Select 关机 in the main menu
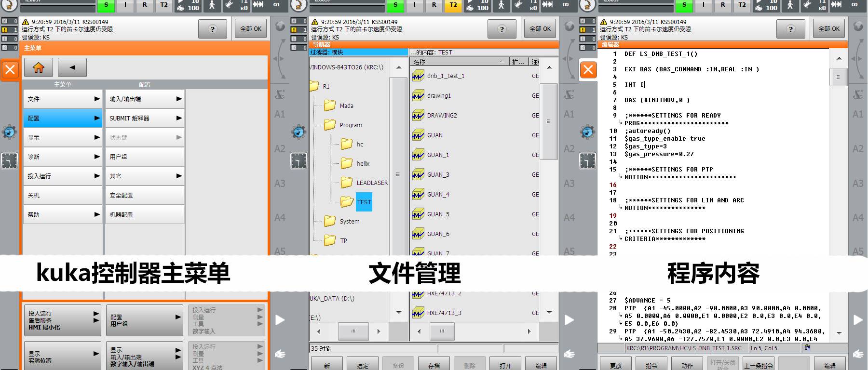Image resolution: width=868 pixels, height=370 pixels. [63, 195]
